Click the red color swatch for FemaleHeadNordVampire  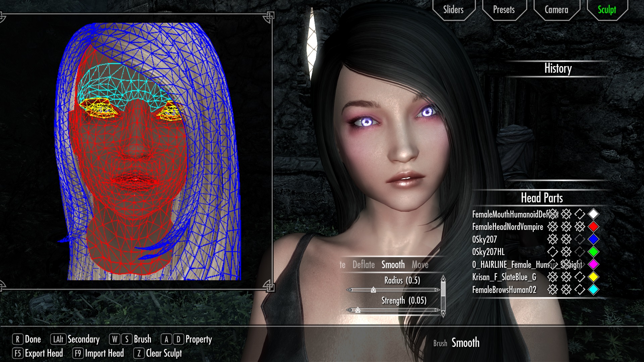593,227
